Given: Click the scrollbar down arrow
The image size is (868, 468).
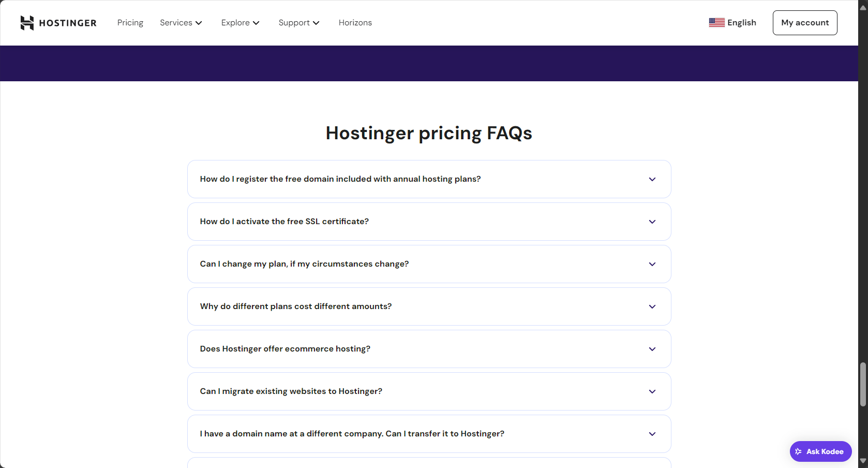Looking at the screenshot, I should 863,461.
